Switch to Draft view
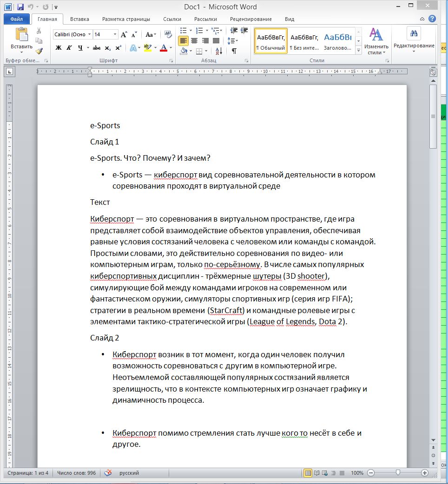This screenshot has width=448, height=484. coord(342,472)
